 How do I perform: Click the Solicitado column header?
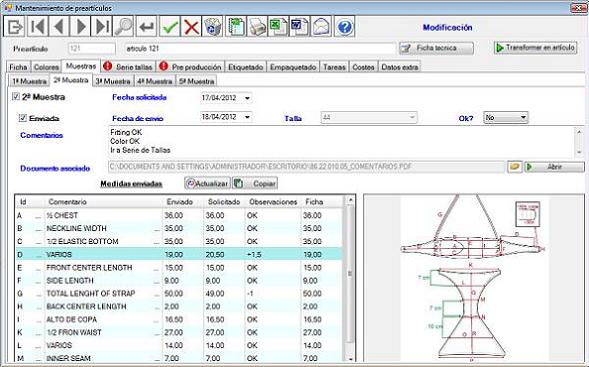click(x=224, y=202)
